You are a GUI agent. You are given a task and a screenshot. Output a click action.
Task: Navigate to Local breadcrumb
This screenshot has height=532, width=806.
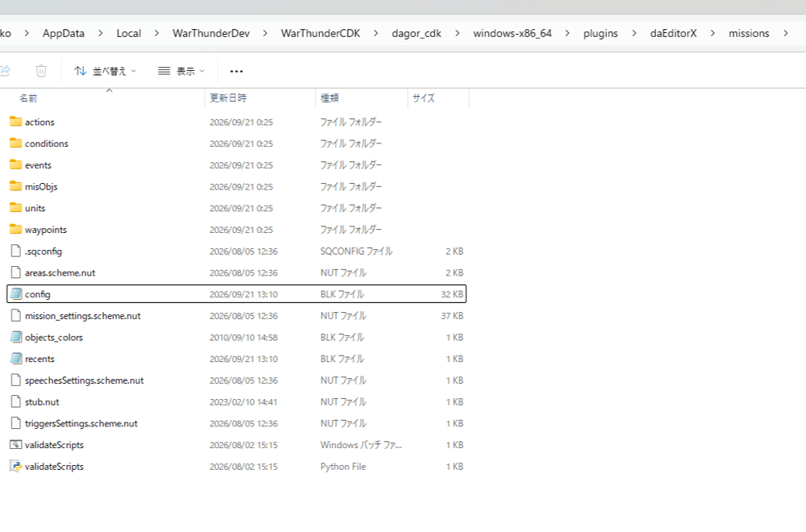pyautogui.click(x=128, y=33)
